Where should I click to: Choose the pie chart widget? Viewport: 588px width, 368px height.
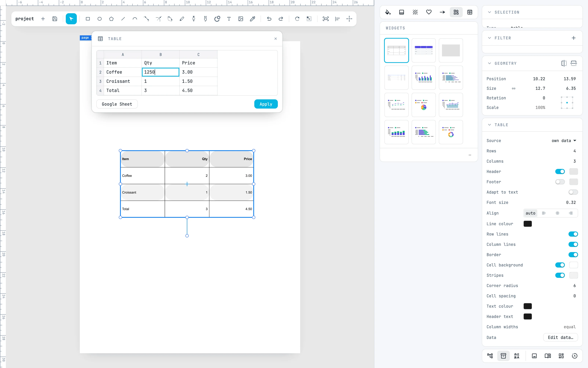(424, 105)
